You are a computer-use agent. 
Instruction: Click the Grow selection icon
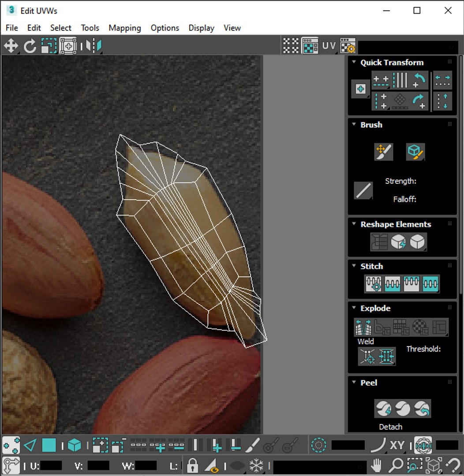pos(100,446)
